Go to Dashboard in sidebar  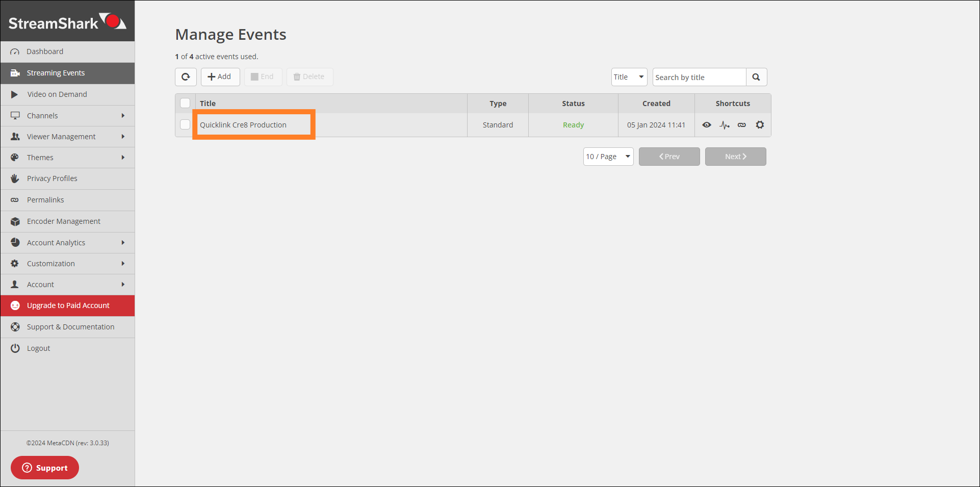[x=45, y=52]
